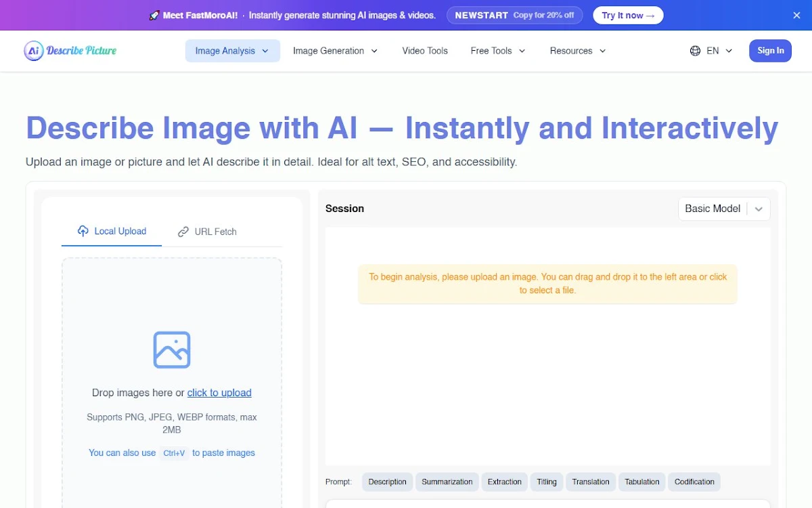The image size is (812, 508).
Task: Open the Image Analysis menu
Action: pos(232,51)
